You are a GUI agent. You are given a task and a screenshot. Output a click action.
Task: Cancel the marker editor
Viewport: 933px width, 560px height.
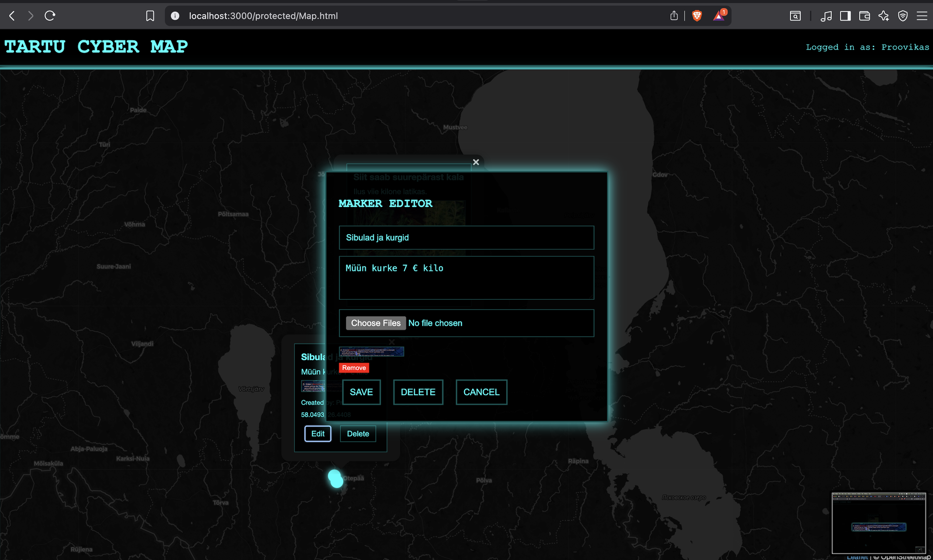(x=481, y=392)
